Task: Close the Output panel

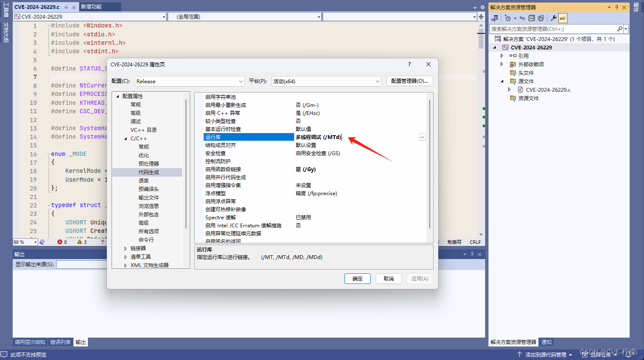Action: click(480, 254)
